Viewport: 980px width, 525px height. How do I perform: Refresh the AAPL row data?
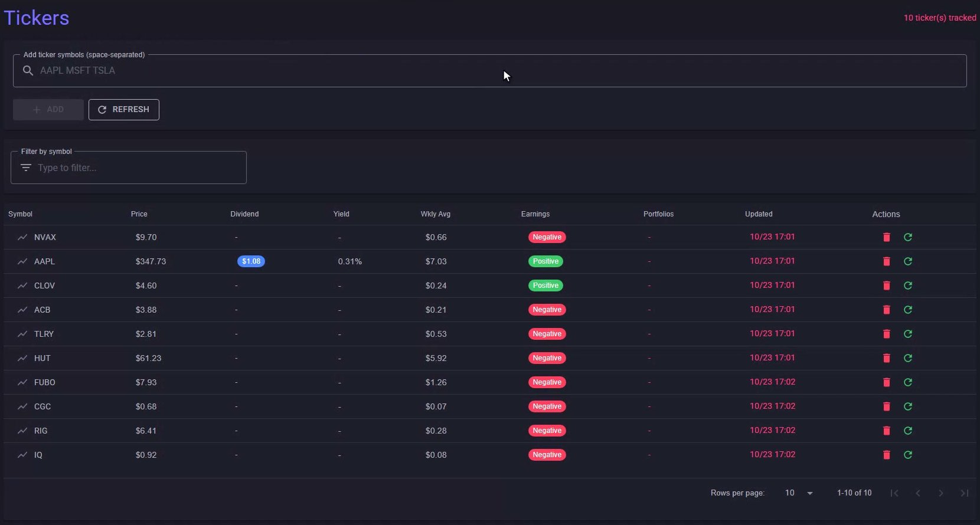pyautogui.click(x=908, y=261)
